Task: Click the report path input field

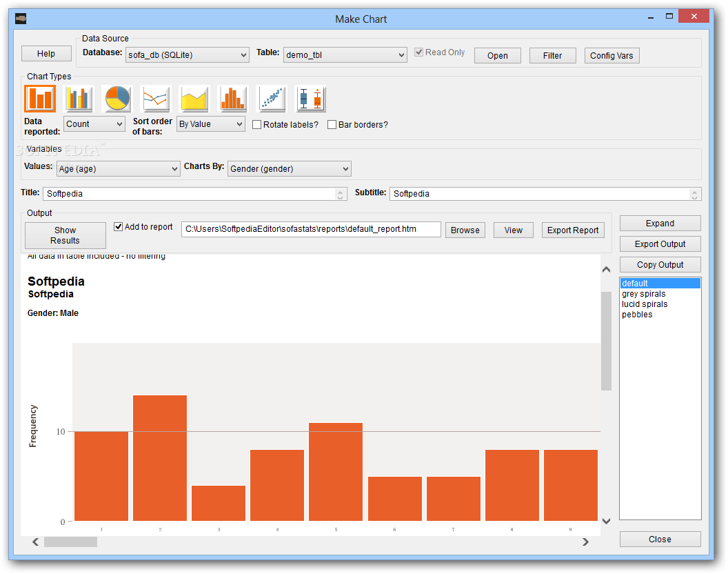Action: [x=311, y=228]
